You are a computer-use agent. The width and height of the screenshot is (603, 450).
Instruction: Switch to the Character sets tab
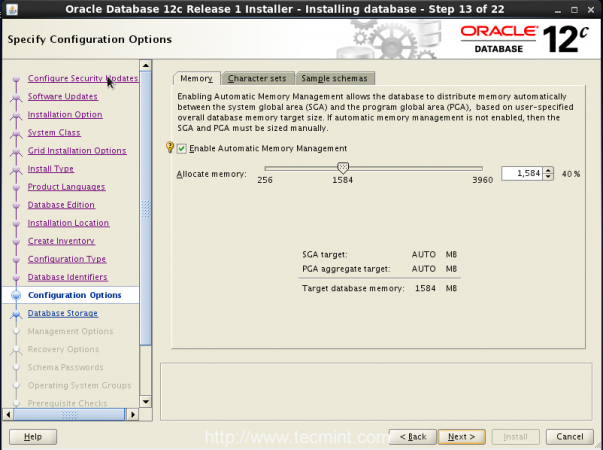click(x=256, y=78)
